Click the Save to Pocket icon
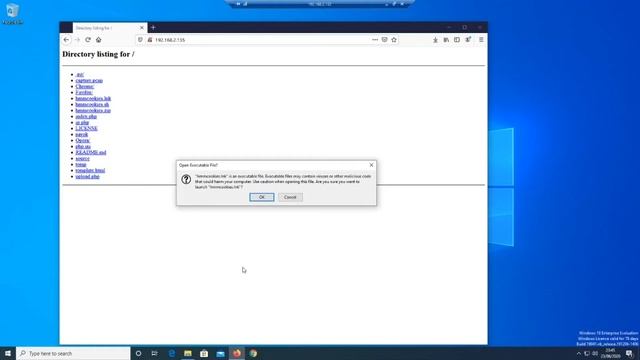Viewport: 640px width, 360px height. click(384, 40)
